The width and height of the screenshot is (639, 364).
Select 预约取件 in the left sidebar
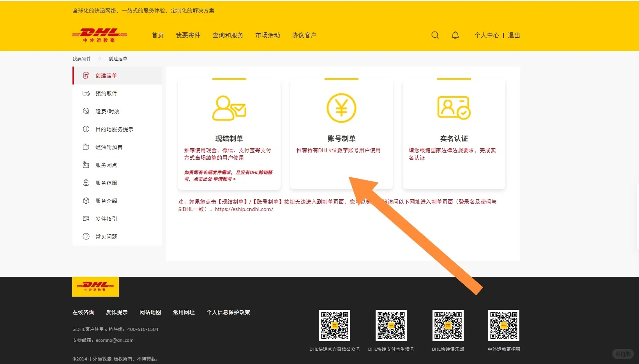point(106,93)
